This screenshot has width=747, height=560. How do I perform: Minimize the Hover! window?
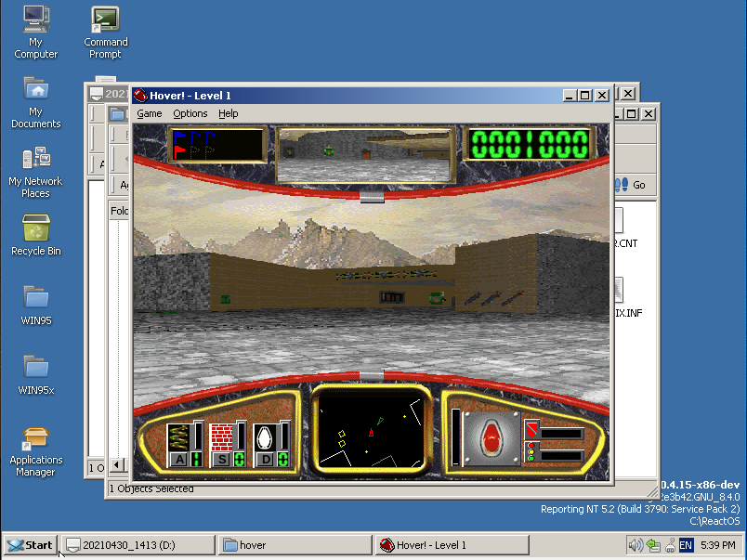(569, 96)
